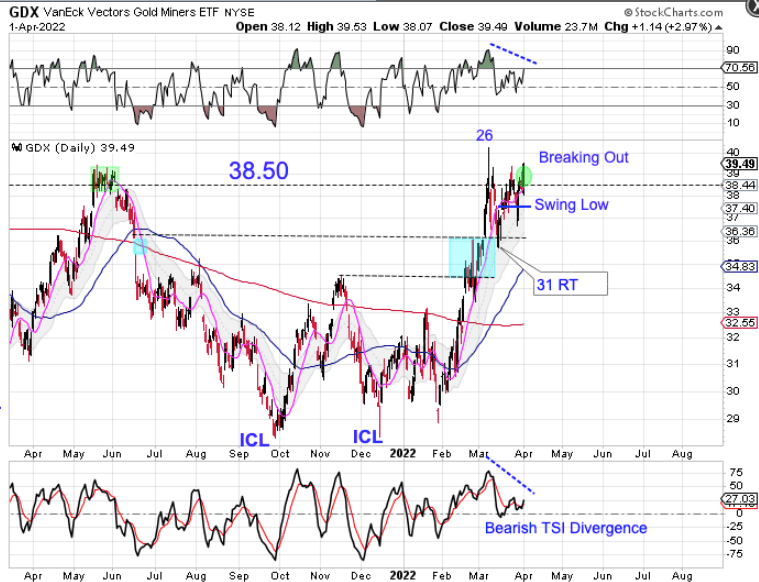
Task: Click the green circle breakout marker
Action: 523,176
